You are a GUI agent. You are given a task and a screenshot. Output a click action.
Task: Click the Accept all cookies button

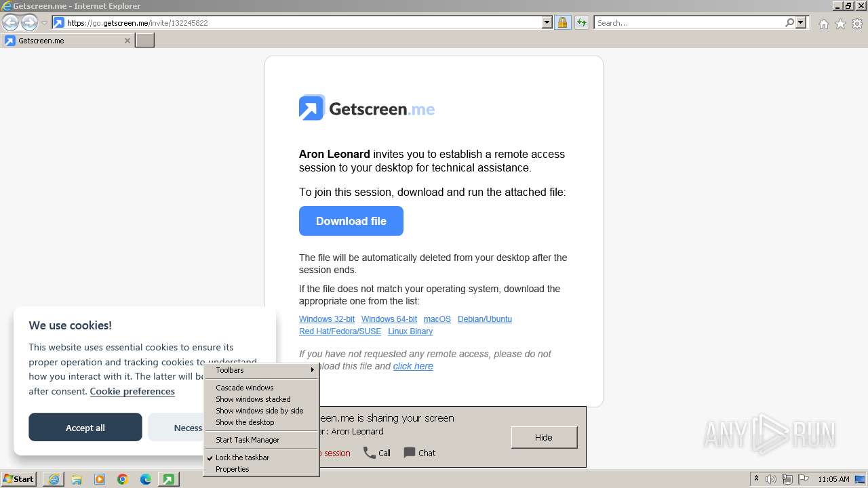85,428
